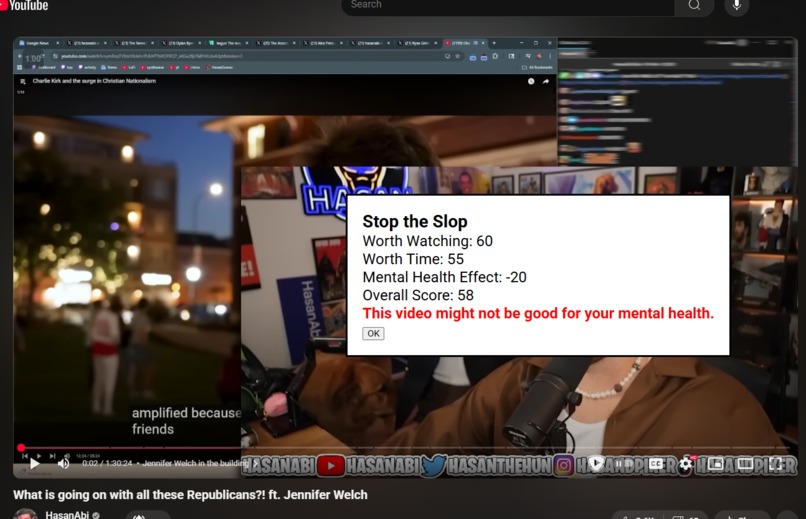Select the 'Stop the Slop' dialog heading

click(415, 221)
